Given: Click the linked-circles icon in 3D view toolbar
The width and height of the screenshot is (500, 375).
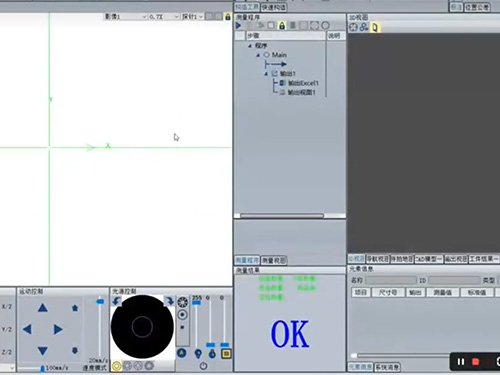Looking at the screenshot, I should [x=364, y=27].
